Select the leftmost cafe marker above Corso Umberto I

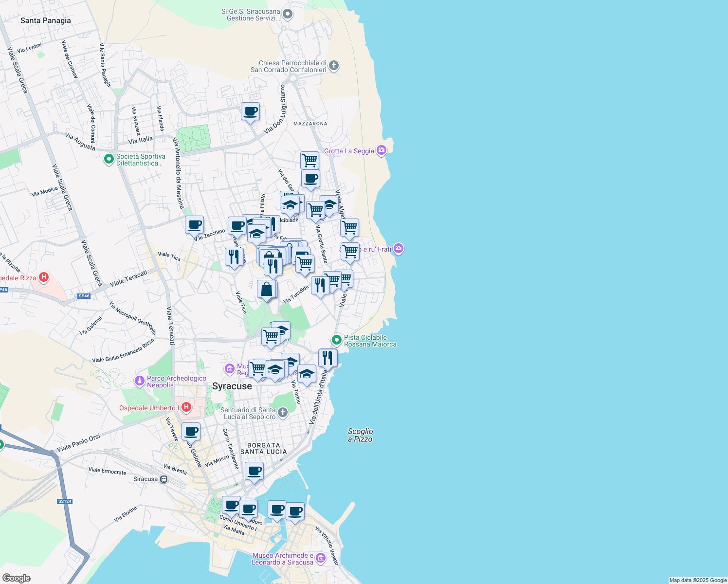pyautogui.click(x=232, y=505)
